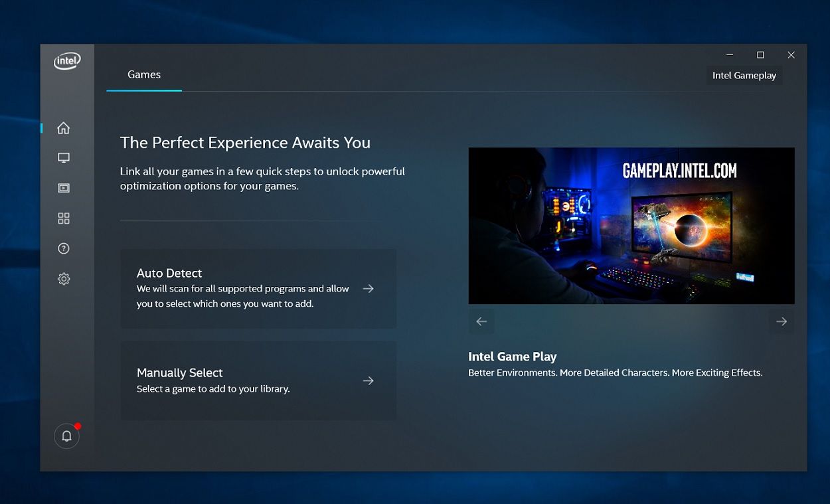Open the GAMEPLAY.INTEL.COM promo image

pyautogui.click(x=631, y=226)
